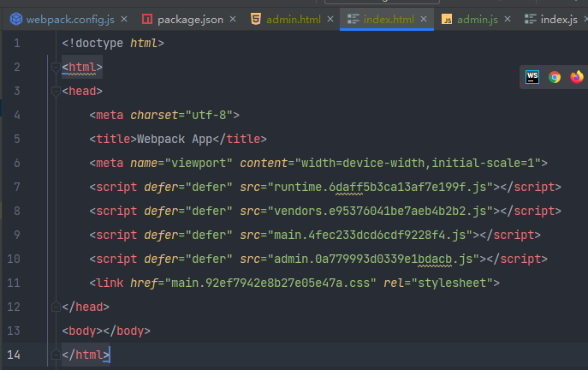Viewport: 588px width, 370px height.
Task: Fold at the closing html tag marker
Action: [x=56, y=355]
